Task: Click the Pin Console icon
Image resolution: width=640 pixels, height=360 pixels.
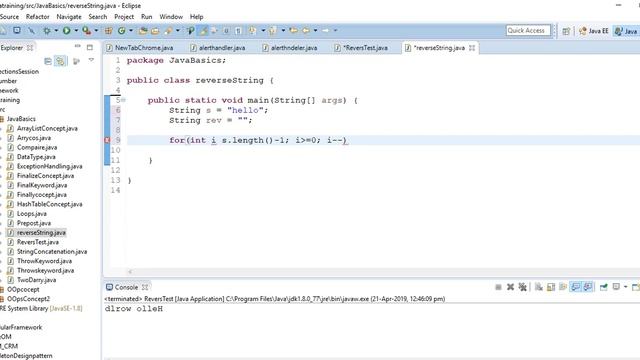Action: [x=604, y=287]
